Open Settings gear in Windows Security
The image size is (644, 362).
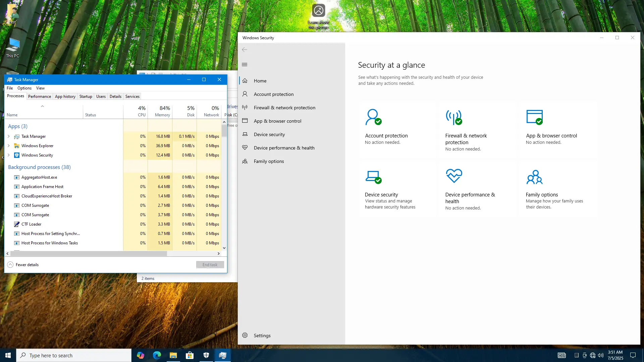click(245, 336)
